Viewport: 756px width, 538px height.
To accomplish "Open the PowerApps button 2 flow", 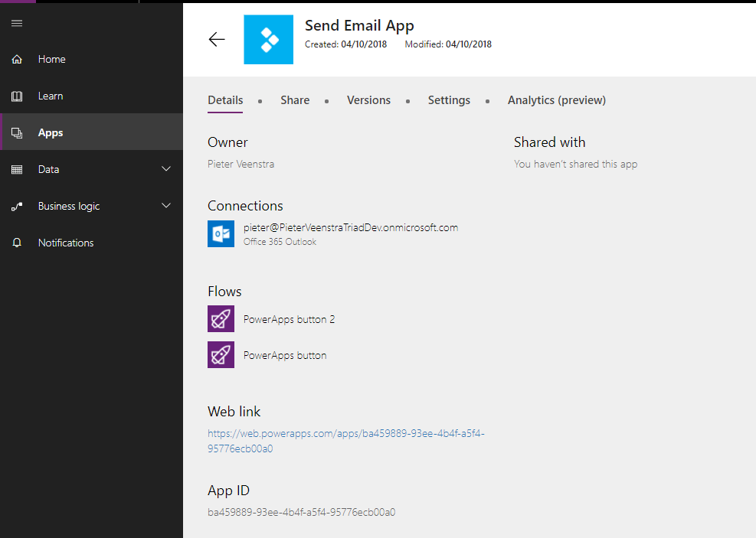I will click(x=289, y=319).
